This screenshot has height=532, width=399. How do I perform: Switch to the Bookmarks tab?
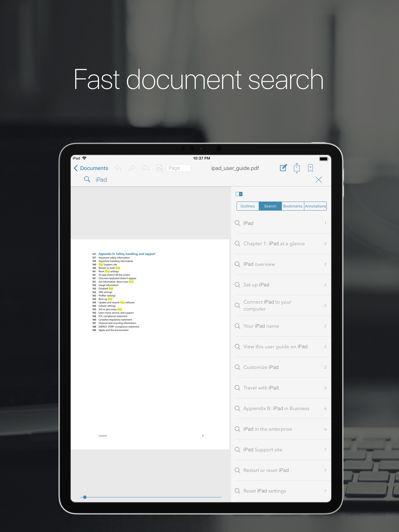(293, 206)
